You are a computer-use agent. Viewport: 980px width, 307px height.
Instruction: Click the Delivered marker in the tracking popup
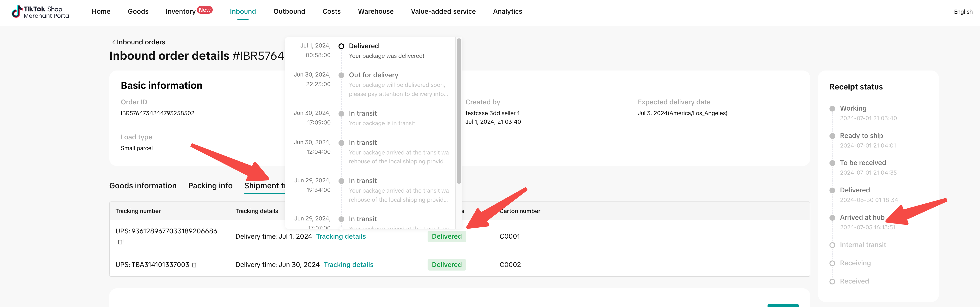click(x=341, y=46)
